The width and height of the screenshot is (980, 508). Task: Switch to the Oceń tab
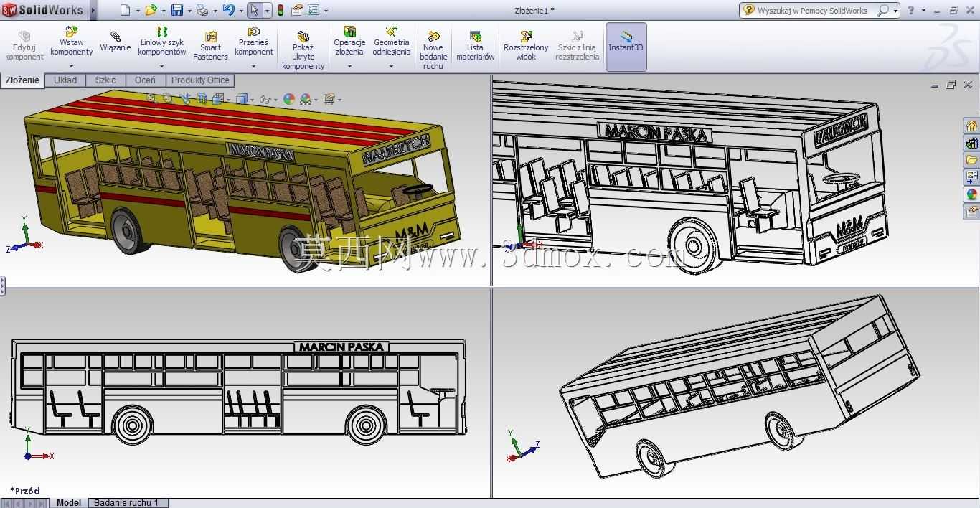(145, 80)
